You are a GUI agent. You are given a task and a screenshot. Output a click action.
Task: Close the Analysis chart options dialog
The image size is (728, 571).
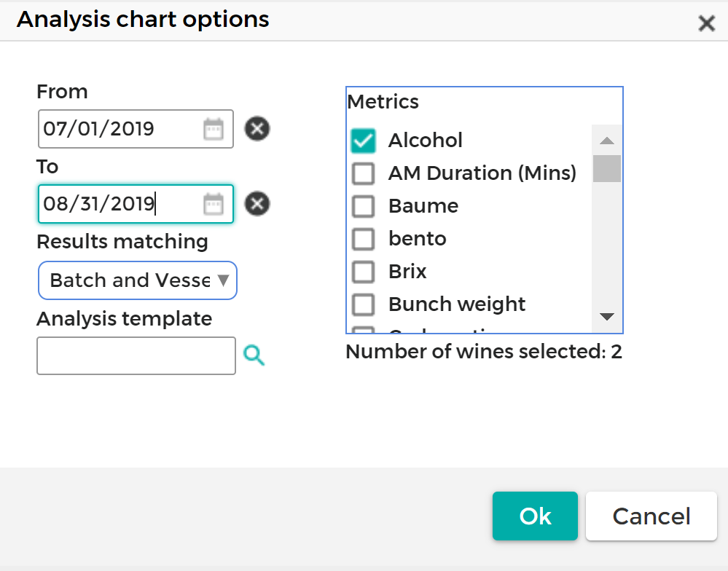[x=706, y=23]
